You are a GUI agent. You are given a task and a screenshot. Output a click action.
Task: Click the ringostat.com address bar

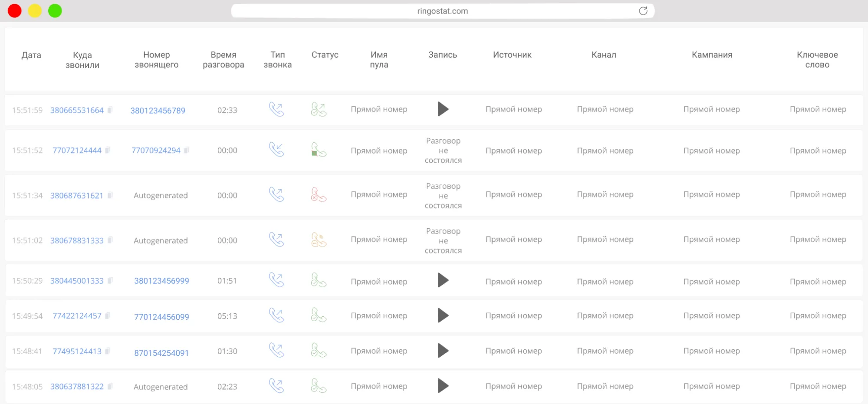point(442,11)
